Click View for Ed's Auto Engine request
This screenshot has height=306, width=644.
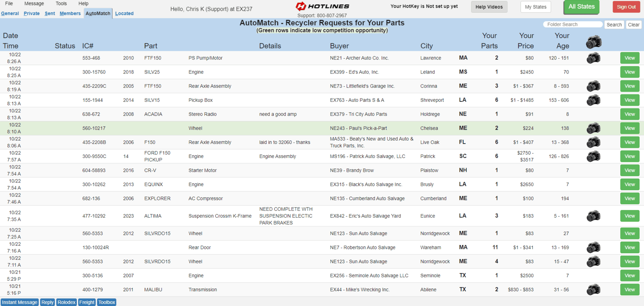tap(630, 72)
